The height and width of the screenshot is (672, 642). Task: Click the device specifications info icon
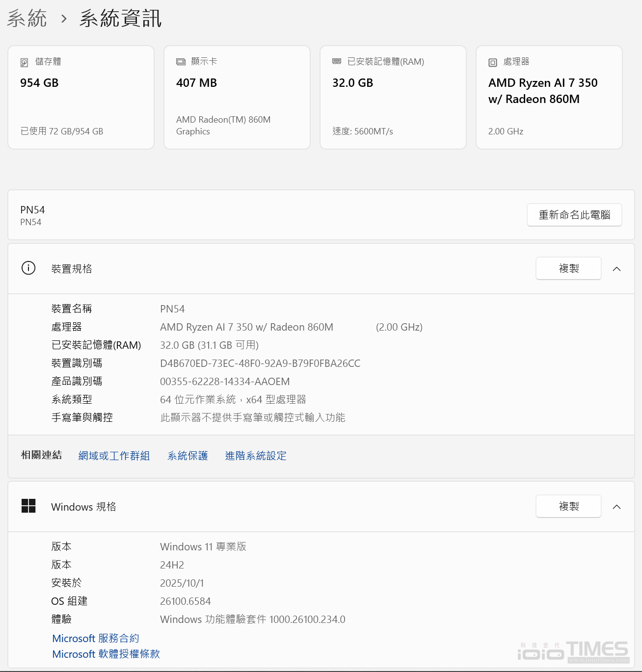point(28,268)
